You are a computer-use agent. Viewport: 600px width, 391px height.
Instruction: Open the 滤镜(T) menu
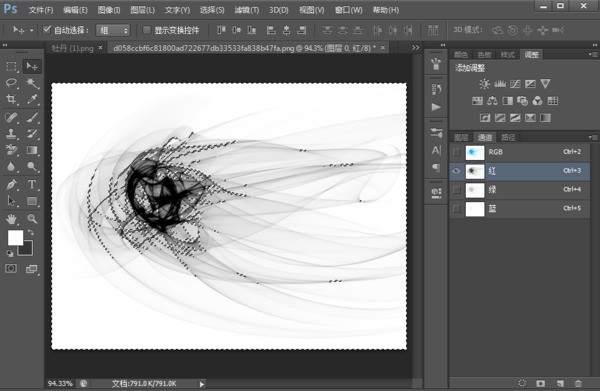pyautogui.click(x=246, y=10)
